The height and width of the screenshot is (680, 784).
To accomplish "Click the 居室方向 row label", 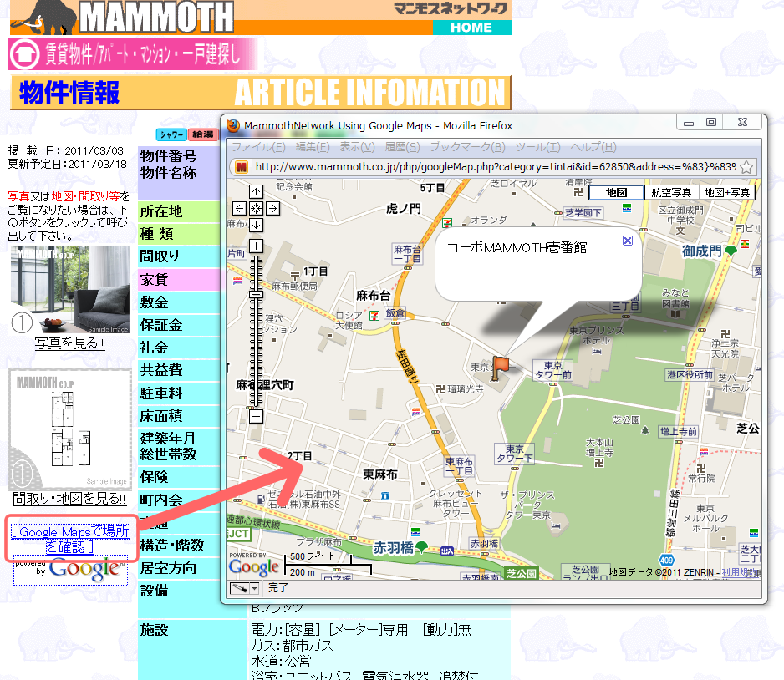I will (x=179, y=568).
